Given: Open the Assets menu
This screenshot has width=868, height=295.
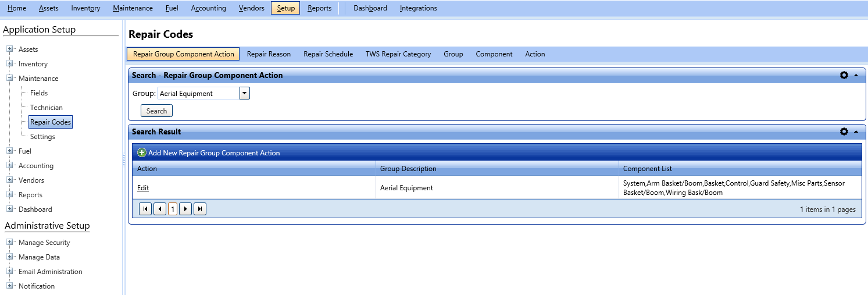Looking at the screenshot, I should (49, 8).
